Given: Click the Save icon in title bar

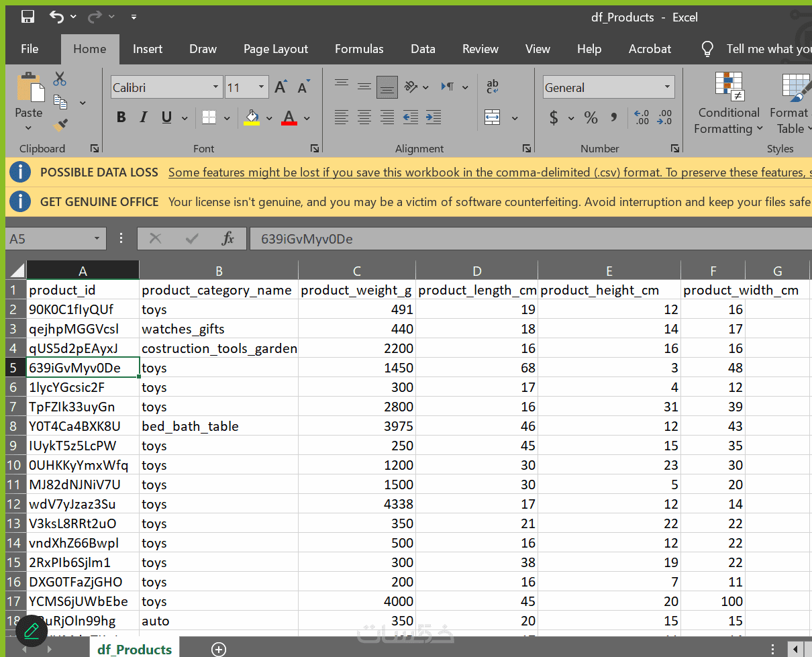Looking at the screenshot, I should [x=28, y=17].
